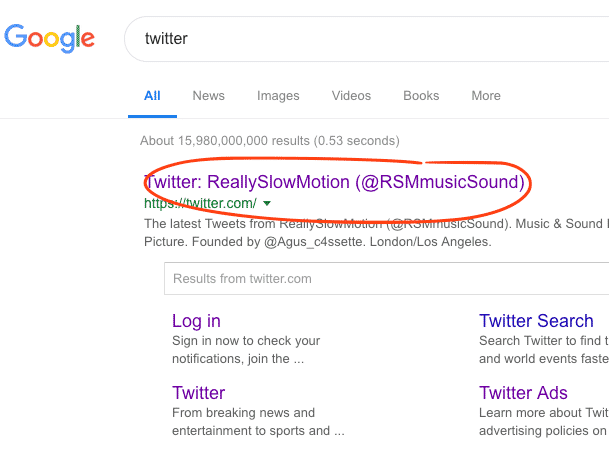Open the Images tab

tap(278, 96)
